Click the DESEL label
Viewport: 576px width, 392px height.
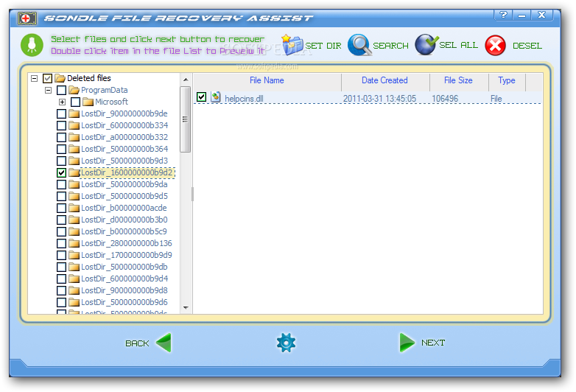pos(527,46)
